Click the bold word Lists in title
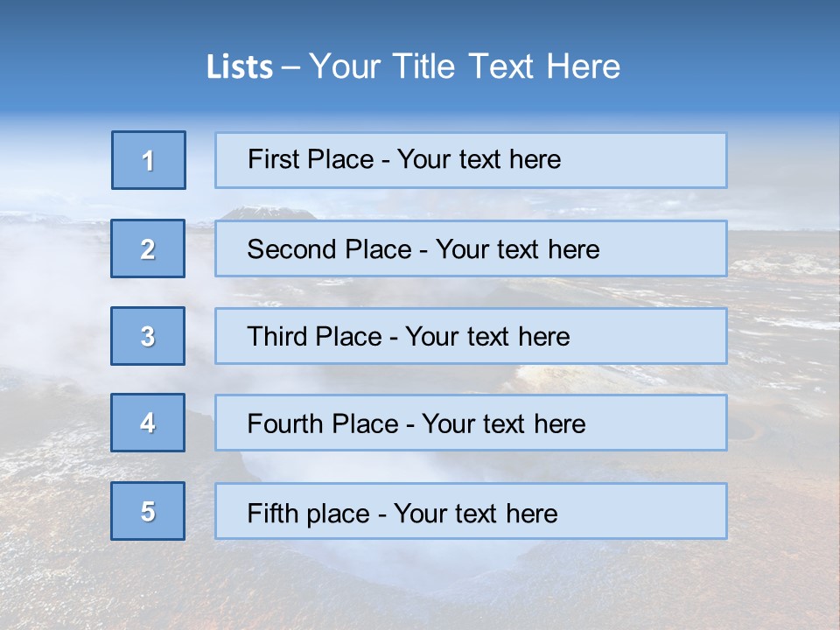840x630 pixels. (239, 67)
